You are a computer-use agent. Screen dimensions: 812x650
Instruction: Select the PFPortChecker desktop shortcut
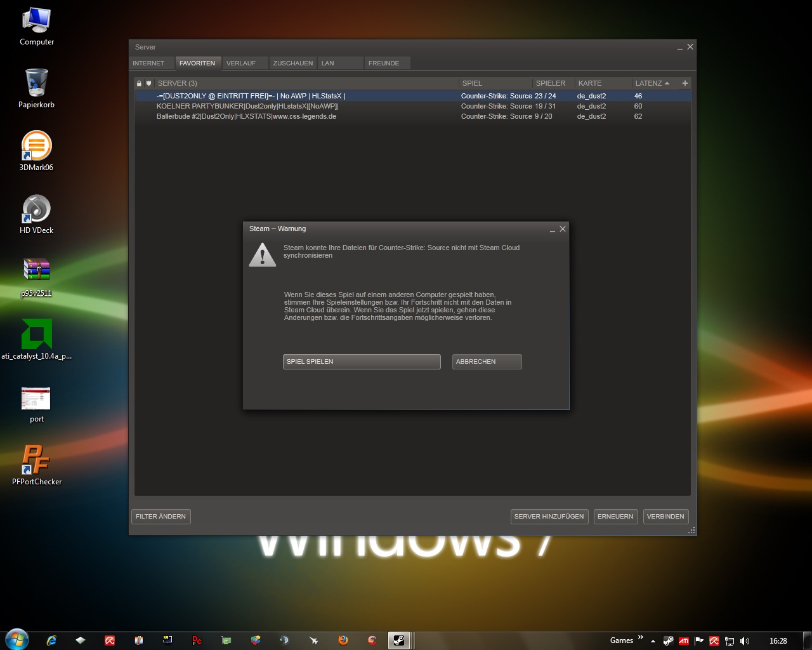tap(36, 465)
